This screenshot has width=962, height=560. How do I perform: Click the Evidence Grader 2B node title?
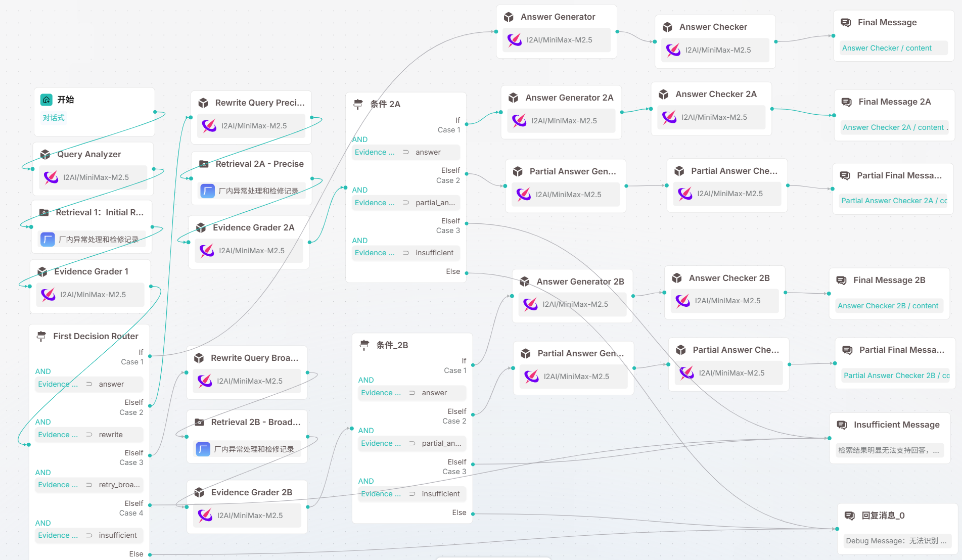click(252, 492)
